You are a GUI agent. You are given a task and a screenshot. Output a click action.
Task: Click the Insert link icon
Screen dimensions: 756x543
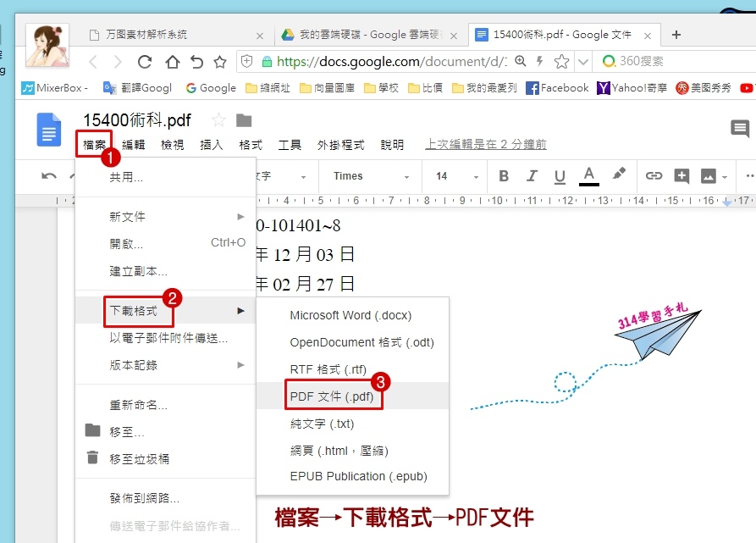pos(654,176)
